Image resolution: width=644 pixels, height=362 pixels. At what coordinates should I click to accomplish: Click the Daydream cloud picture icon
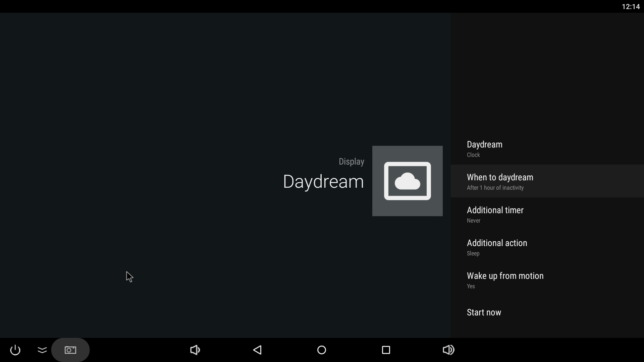tap(408, 181)
